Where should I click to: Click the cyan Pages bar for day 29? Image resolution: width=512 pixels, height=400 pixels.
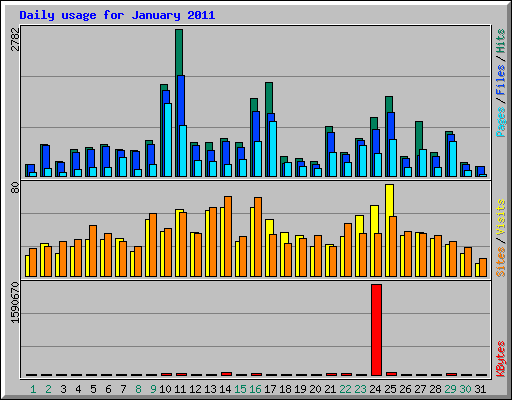(453, 159)
